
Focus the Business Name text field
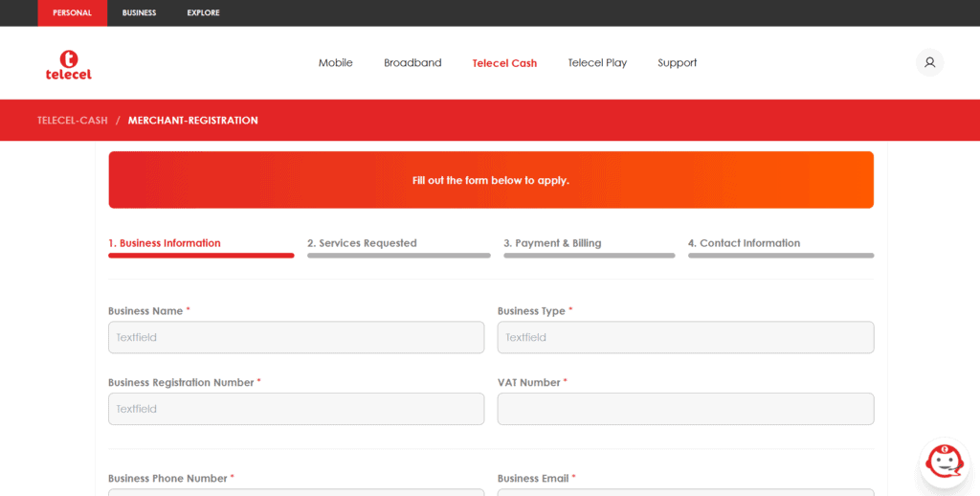tap(297, 337)
